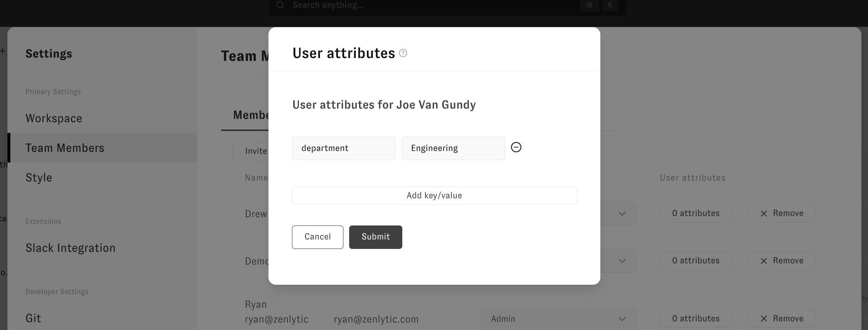
Task: Open 0 attributes for Drew's row
Action: click(x=696, y=214)
